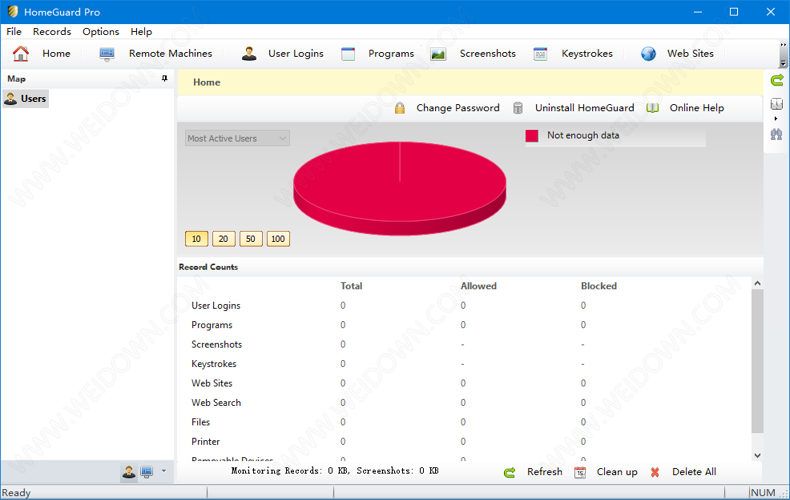This screenshot has width=790, height=500.
Task: Select Users in the Map tree
Action: coord(33,99)
